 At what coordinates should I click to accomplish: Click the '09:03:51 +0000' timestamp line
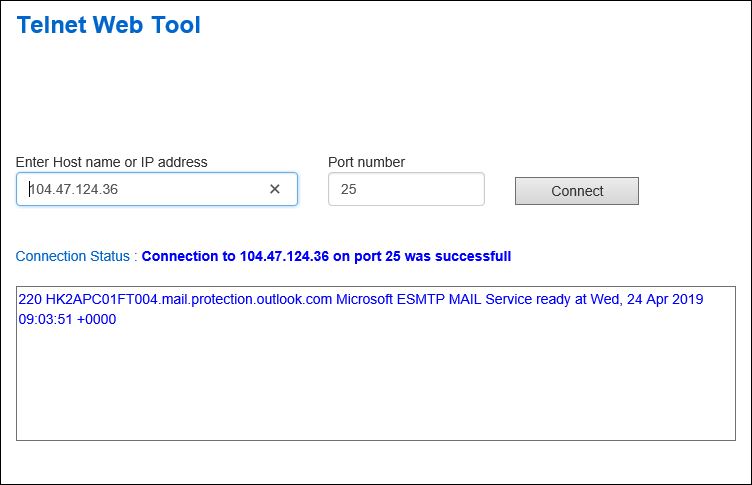tap(67, 319)
